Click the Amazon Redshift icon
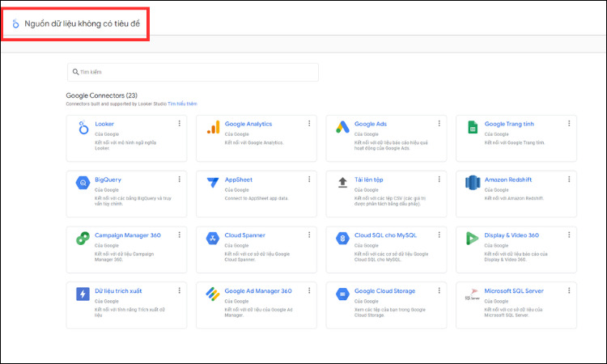The width and height of the screenshot is (607, 364). click(x=473, y=183)
